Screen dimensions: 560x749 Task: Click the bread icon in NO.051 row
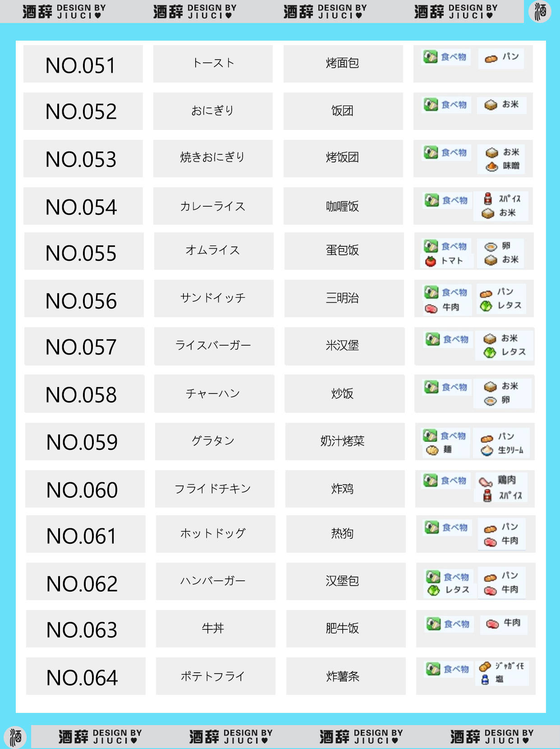click(x=491, y=58)
